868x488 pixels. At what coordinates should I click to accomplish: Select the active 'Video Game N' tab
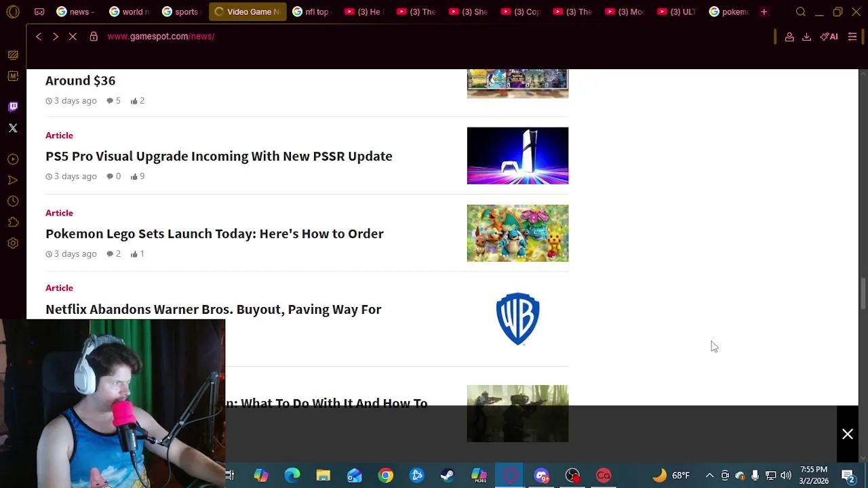(248, 12)
